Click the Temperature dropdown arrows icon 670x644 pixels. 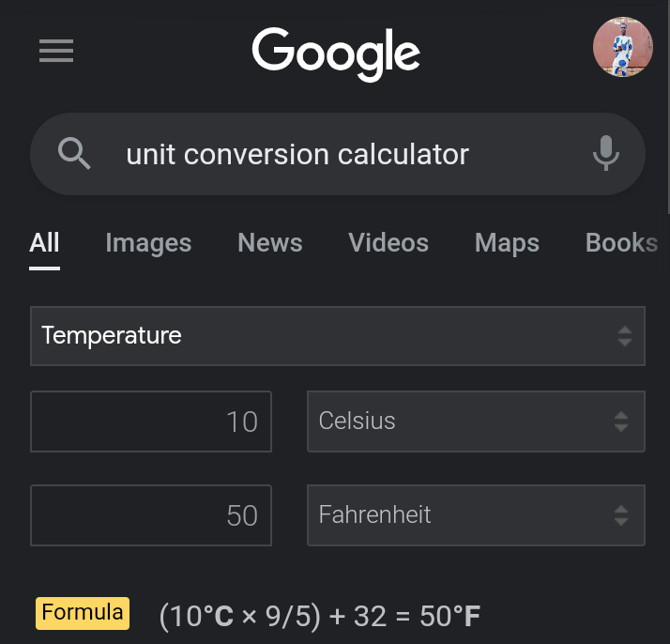[x=625, y=336]
